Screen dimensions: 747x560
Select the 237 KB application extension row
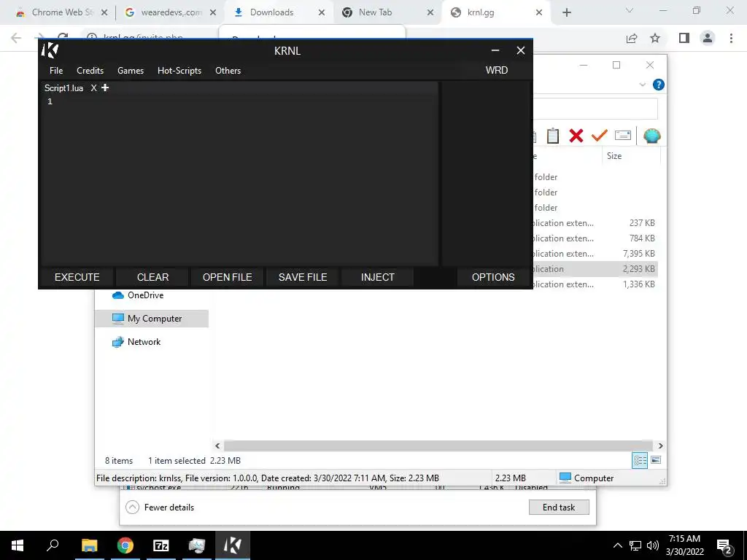coord(595,223)
